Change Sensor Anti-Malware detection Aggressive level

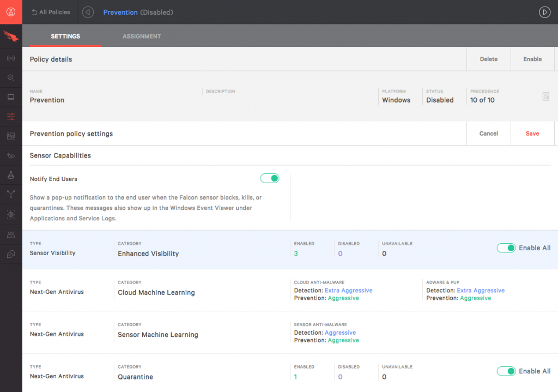(340, 333)
